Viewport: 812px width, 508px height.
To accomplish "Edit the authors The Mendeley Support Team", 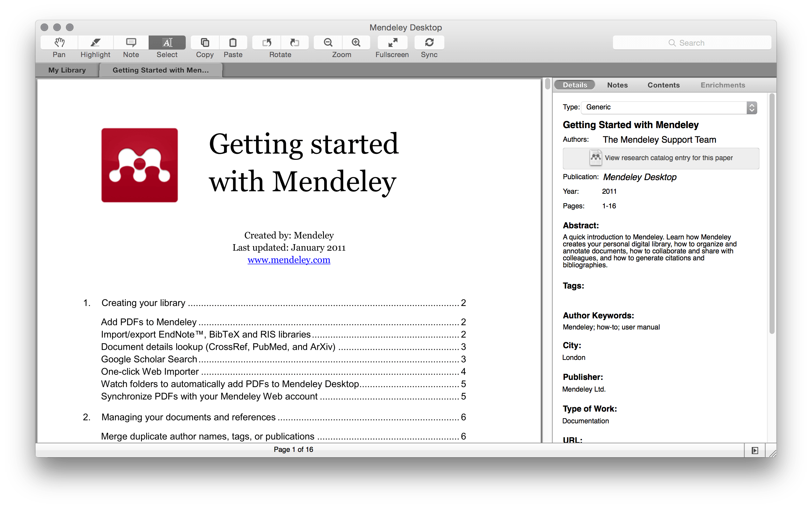I will 659,140.
